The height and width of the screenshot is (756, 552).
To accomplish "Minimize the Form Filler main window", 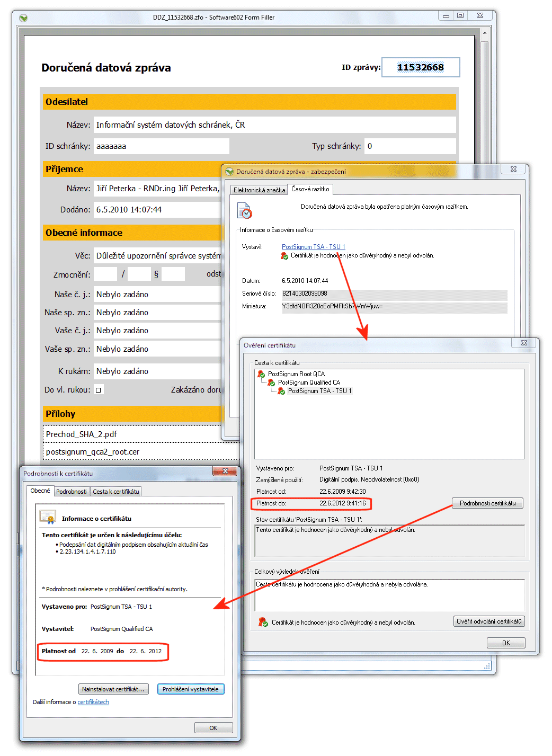I will [446, 16].
